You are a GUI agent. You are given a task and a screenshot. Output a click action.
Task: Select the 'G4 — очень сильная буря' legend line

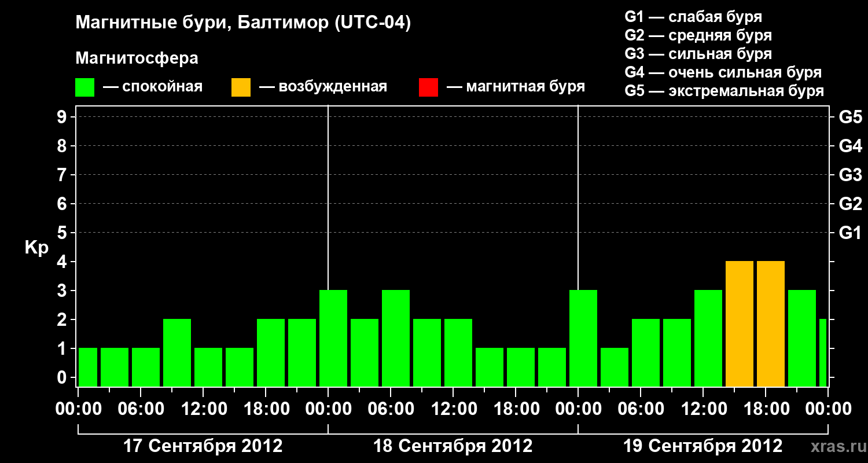point(723,72)
